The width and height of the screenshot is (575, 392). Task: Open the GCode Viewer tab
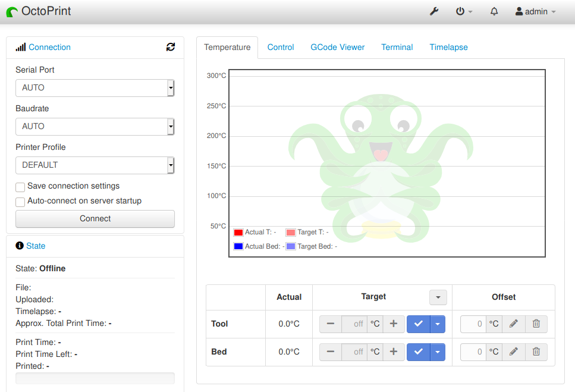click(x=337, y=48)
